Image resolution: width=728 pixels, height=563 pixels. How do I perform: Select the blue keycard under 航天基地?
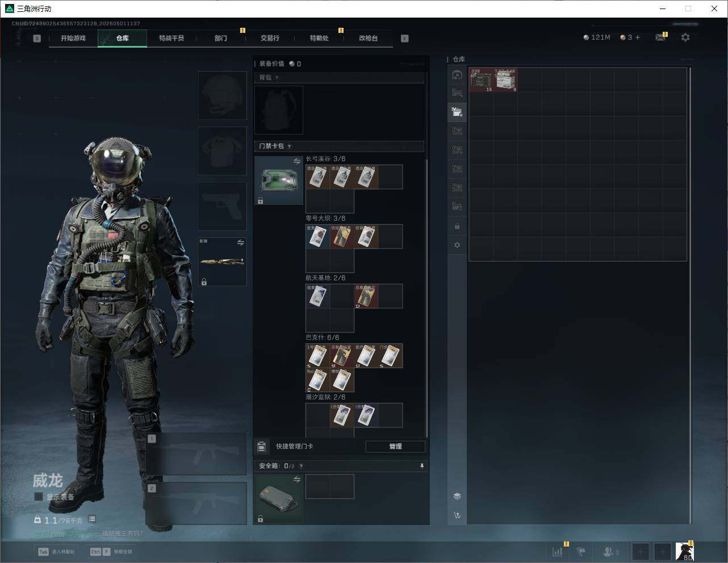[x=318, y=296]
